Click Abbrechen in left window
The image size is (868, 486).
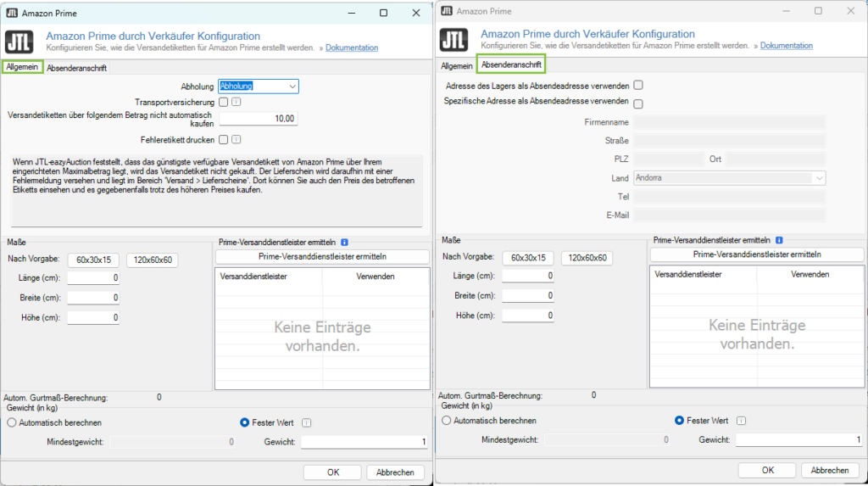click(395, 472)
